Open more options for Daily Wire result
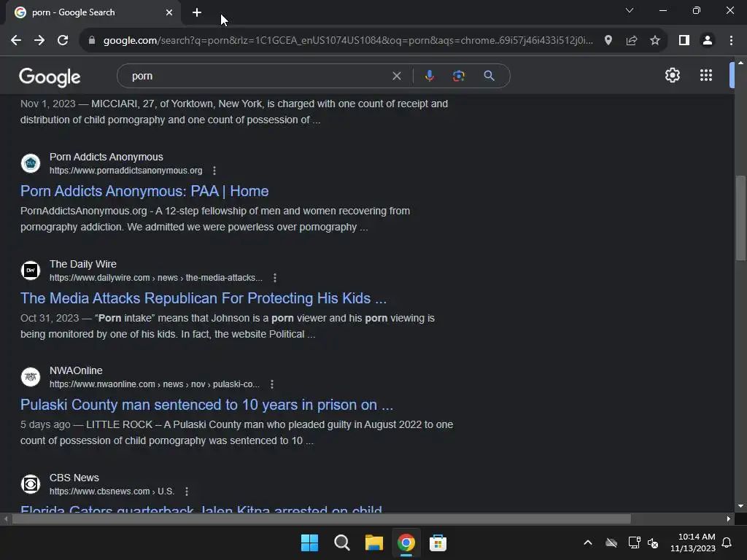 [275, 278]
